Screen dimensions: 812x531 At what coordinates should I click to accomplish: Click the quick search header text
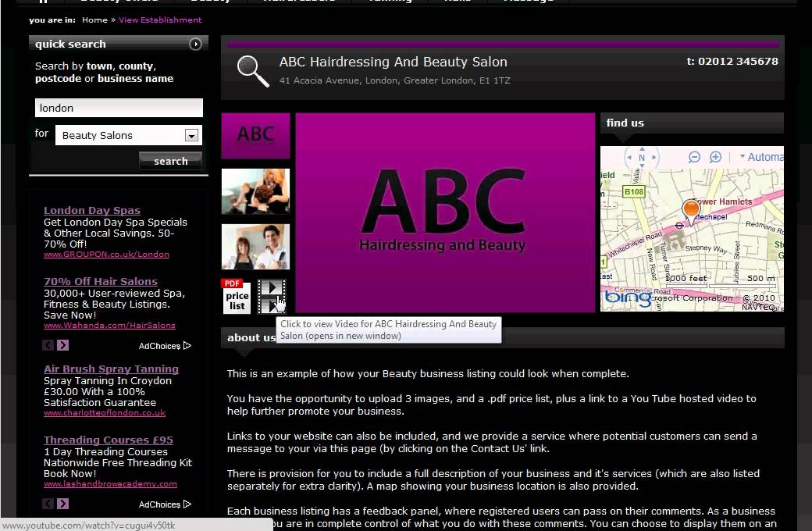[x=70, y=44]
